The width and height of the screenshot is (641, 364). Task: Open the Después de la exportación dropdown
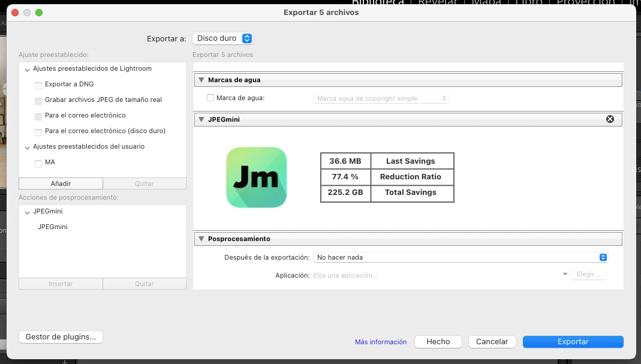(x=461, y=257)
